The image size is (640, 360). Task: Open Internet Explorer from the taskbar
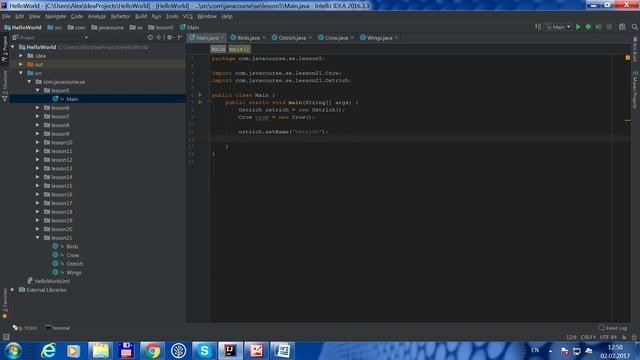[48, 351]
